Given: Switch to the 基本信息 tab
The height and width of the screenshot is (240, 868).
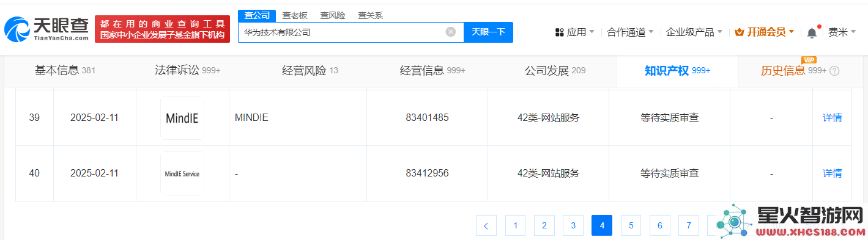Looking at the screenshot, I should click(x=65, y=70).
